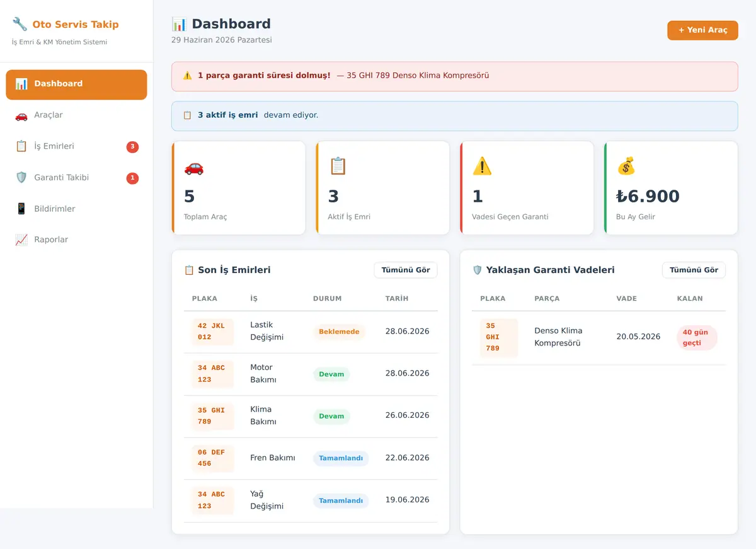The image size is (756, 549).
Task: Click the clipboard icon on Aktif İş Emri card
Action: [x=338, y=166]
